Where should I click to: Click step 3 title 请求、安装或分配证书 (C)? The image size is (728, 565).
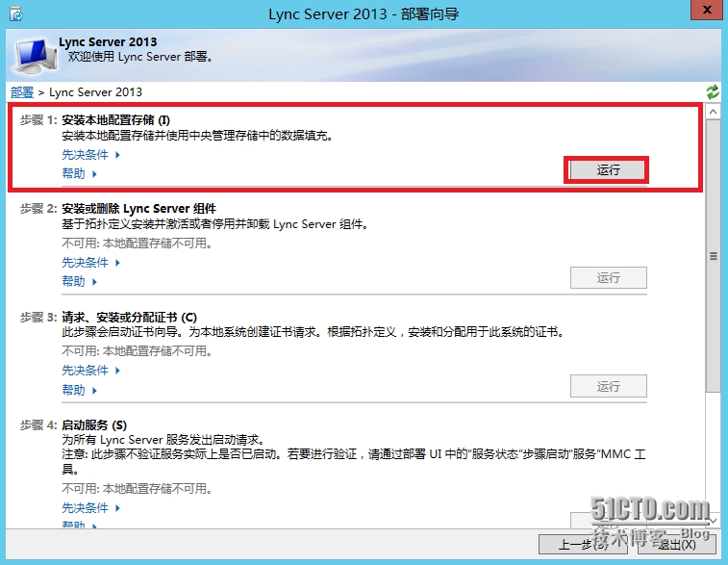[129, 318]
